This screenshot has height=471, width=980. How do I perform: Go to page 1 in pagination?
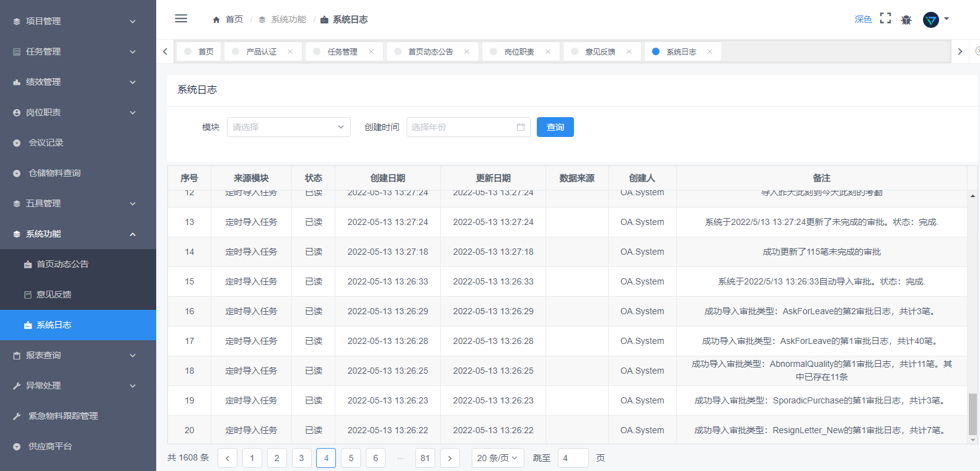[x=252, y=458]
